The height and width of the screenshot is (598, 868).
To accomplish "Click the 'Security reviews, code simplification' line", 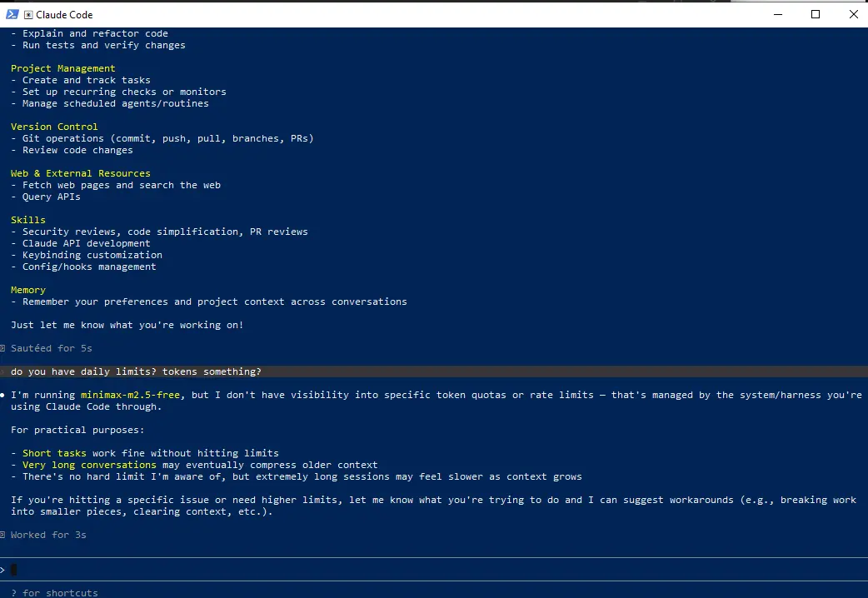I will 159,232.
